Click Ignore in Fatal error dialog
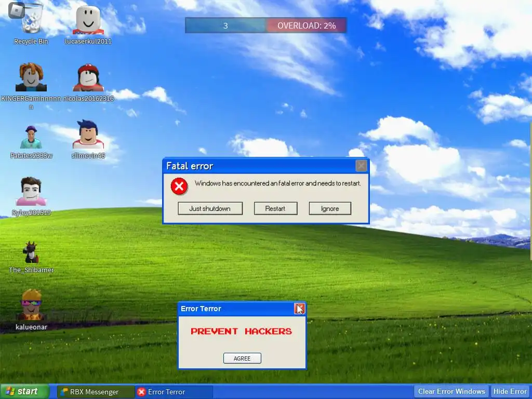Image resolution: width=532 pixels, height=399 pixels. [x=330, y=208]
